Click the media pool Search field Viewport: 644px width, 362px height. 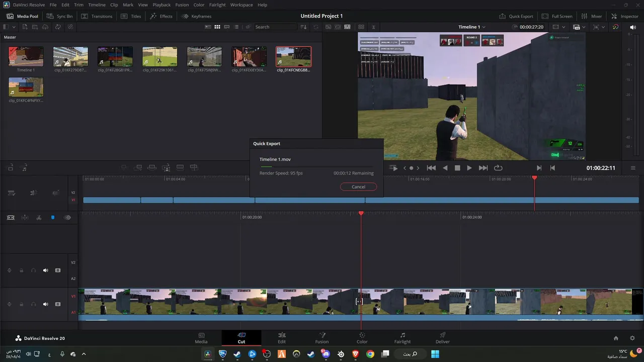276,27
